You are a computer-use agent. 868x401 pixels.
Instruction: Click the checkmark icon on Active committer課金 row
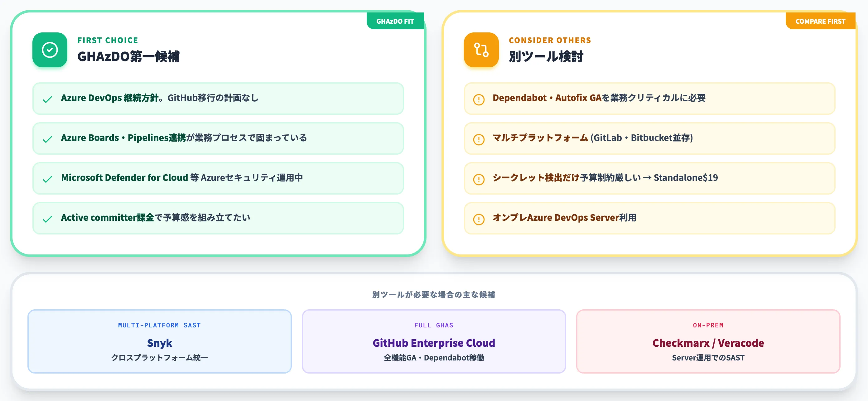pos(47,219)
